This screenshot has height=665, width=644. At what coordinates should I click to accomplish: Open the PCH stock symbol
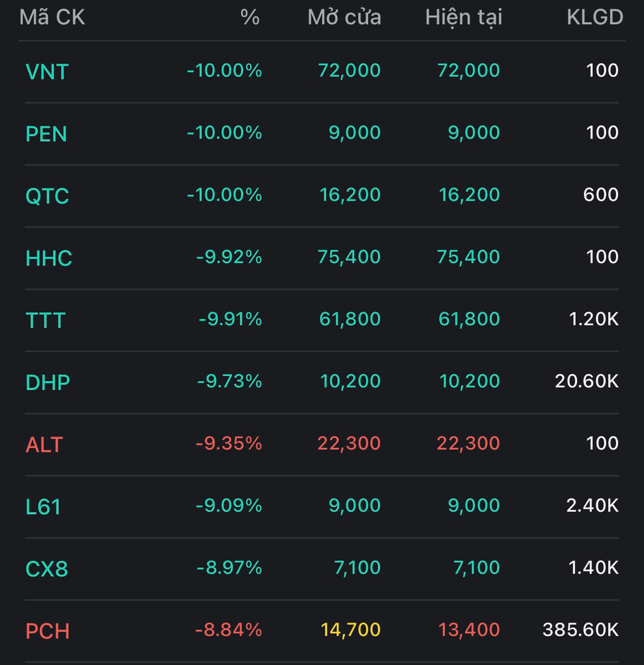47,631
